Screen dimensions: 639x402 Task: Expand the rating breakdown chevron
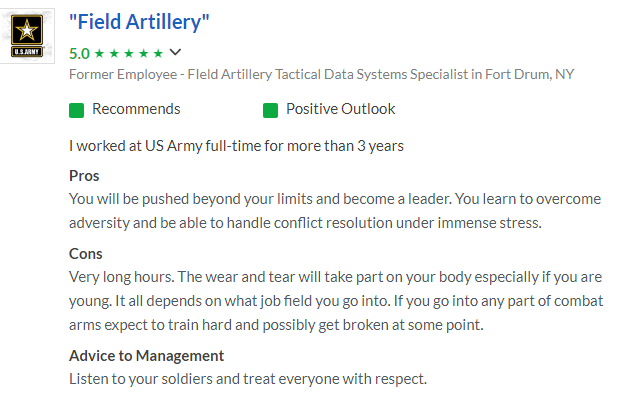point(176,52)
